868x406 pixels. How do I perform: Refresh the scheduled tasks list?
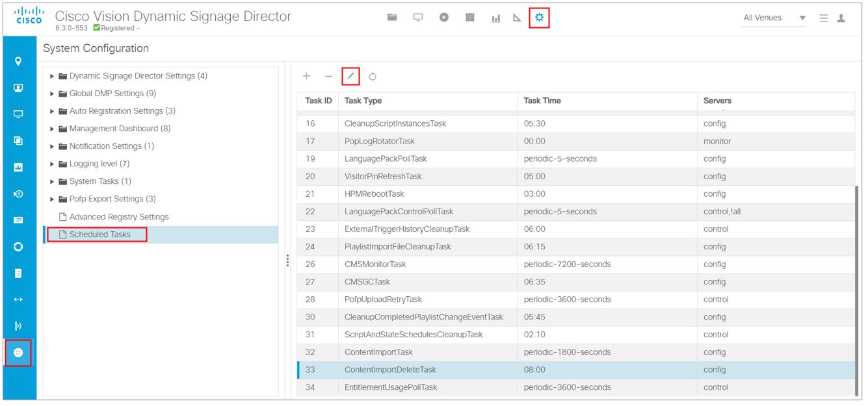point(373,77)
